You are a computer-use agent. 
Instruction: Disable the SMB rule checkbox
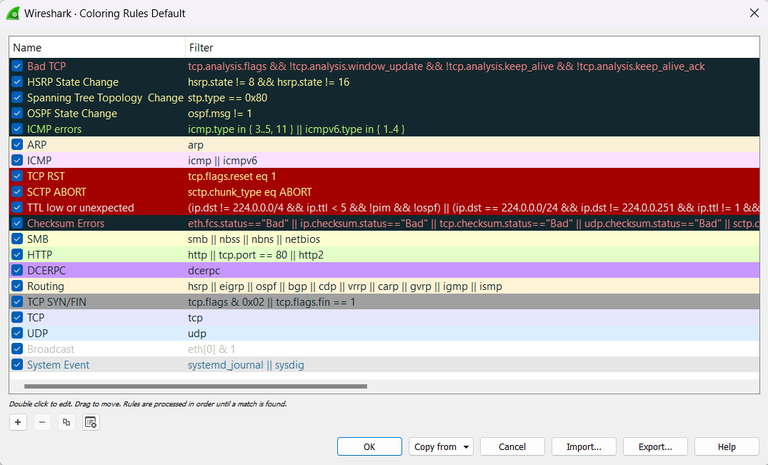pyautogui.click(x=17, y=239)
